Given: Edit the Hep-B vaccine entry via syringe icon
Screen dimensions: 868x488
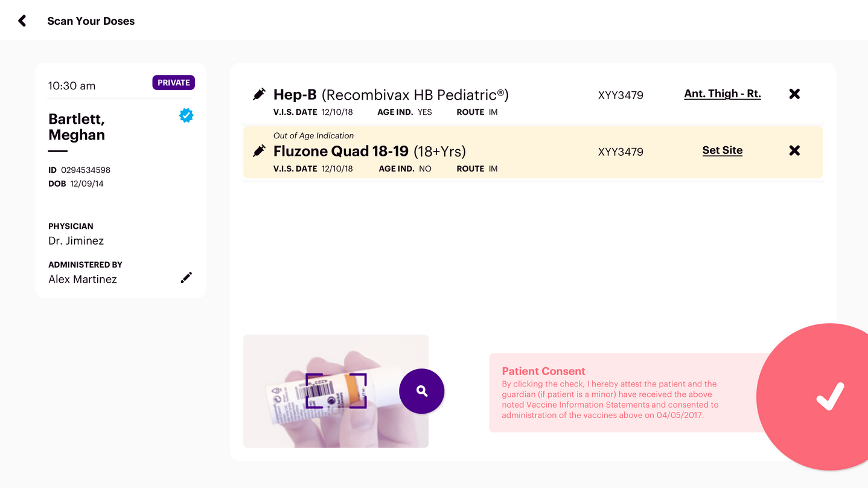Looking at the screenshot, I should coord(259,94).
